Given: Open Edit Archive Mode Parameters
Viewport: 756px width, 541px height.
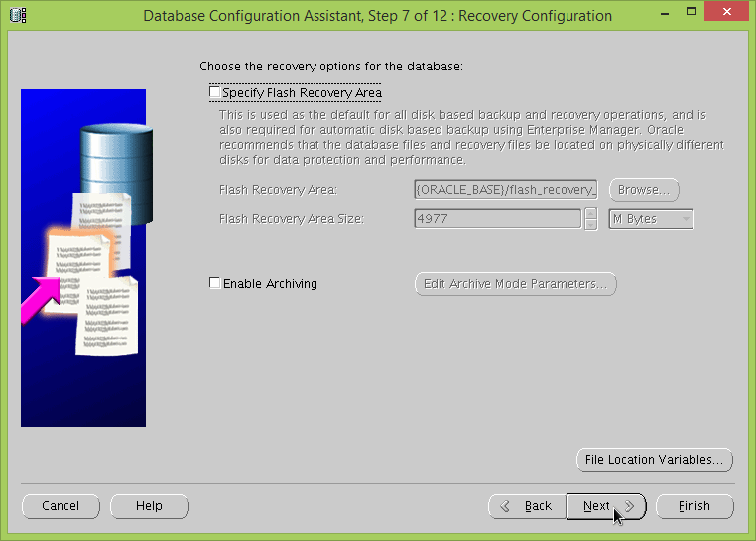Looking at the screenshot, I should pyautogui.click(x=515, y=284).
